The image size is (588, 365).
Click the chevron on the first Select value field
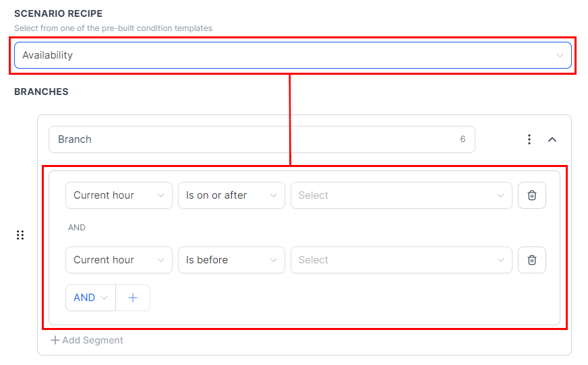click(500, 195)
